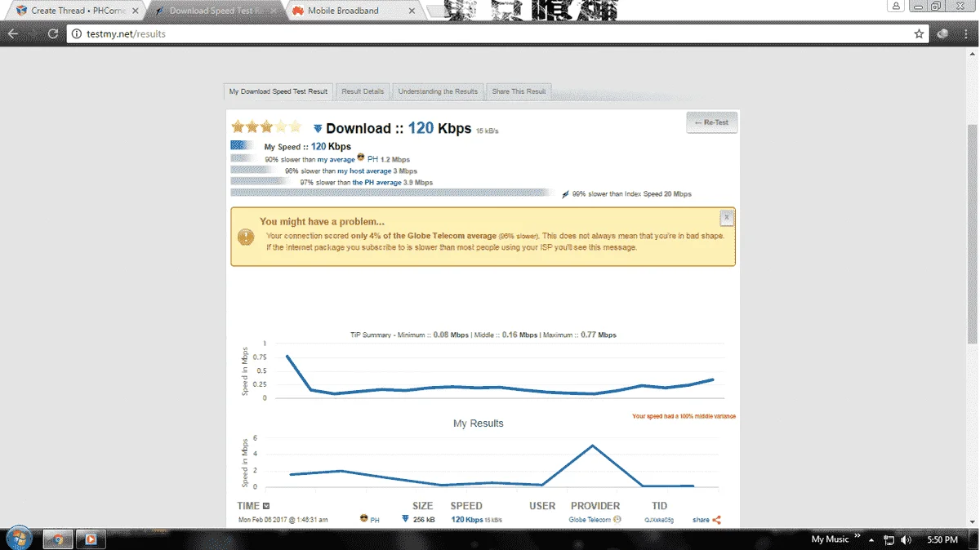Click the taskbar clock showing 5:50 PM
This screenshot has height=550, width=980.
943,540
